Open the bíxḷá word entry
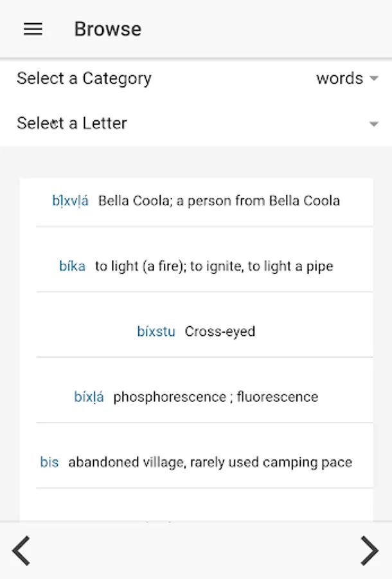The height and width of the screenshot is (579, 392). pyautogui.click(x=89, y=397)
